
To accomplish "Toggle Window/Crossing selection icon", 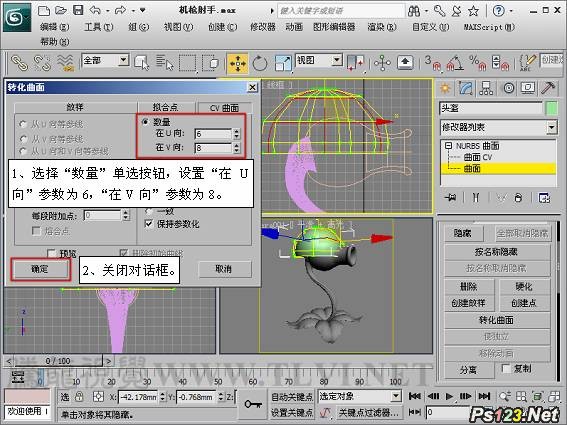I will point(210,63).
